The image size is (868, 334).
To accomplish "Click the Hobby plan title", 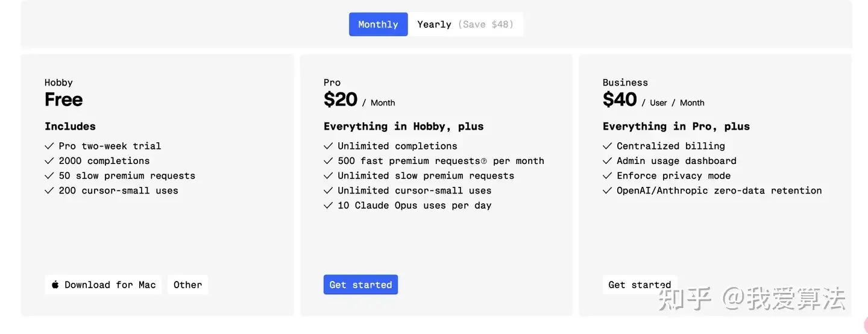I will (58, 83).
